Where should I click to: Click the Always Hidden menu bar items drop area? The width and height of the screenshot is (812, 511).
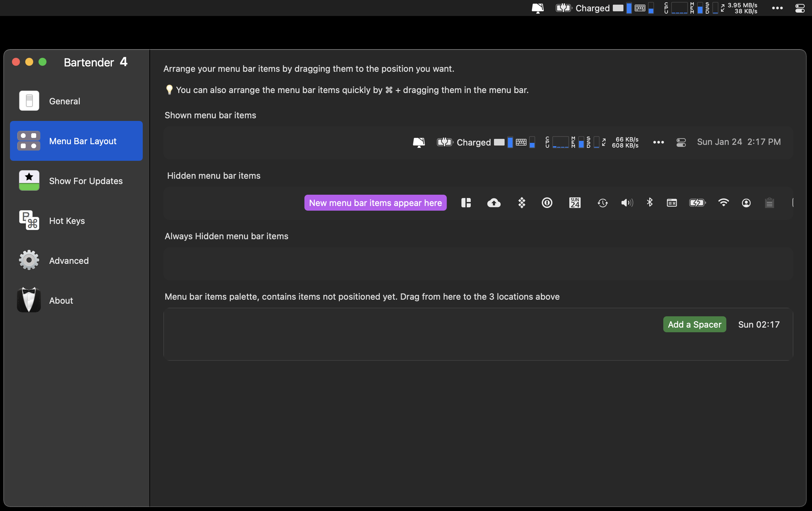click(x=478, y=263)
